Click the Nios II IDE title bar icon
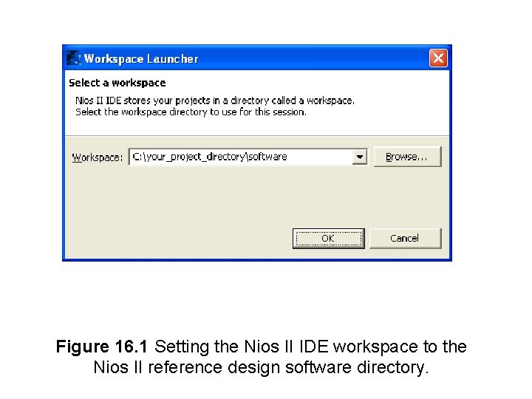Screen dimensions: 532x399 [73, 58]
